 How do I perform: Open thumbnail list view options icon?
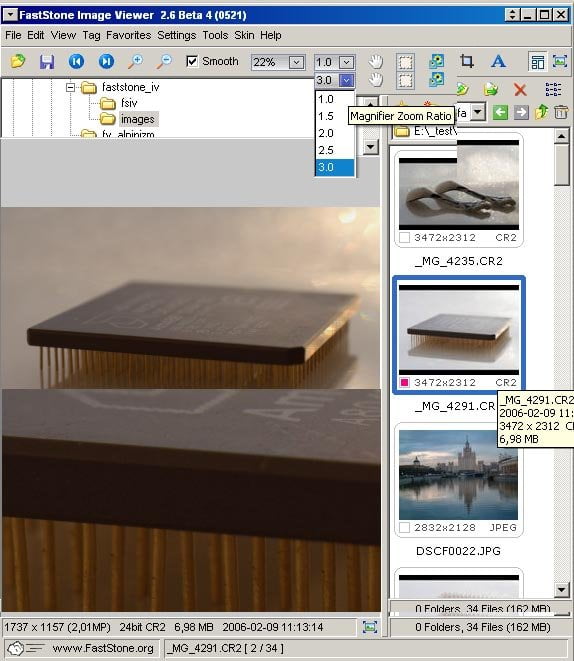(553, 89)
